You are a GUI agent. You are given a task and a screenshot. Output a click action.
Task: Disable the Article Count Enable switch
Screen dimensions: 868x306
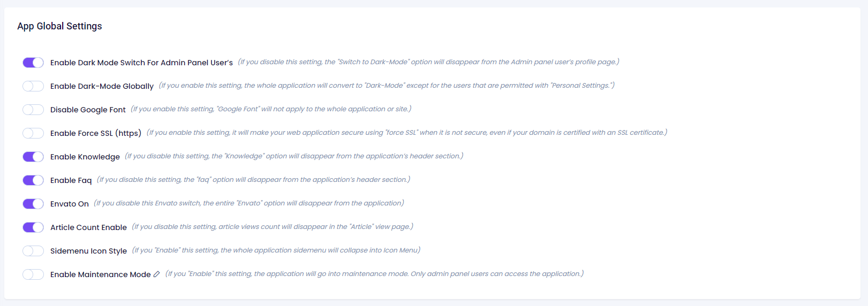(33, 227)
